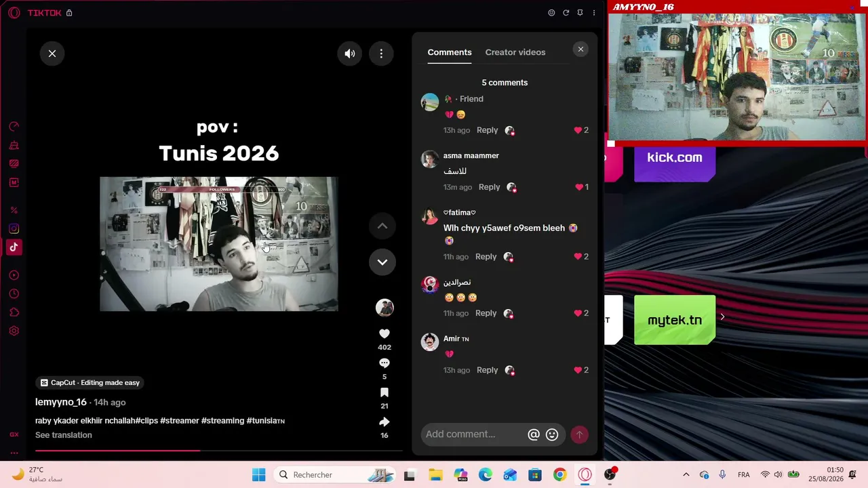Open the GX Cleaner broom icon in sidebar
Image resolution: width=868 pixels, height=488 pixels.
click(x=14, y=145)
